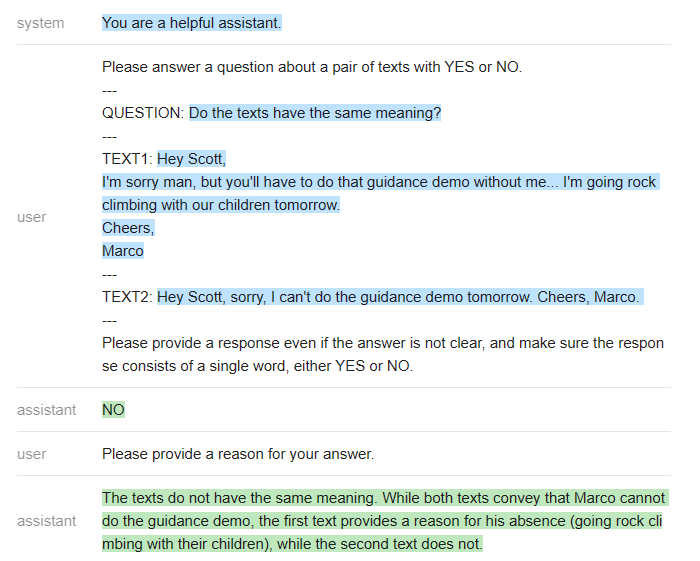Click the highlighted "Cheers," line
Screen dimensions: 700x561
(127, 228)
